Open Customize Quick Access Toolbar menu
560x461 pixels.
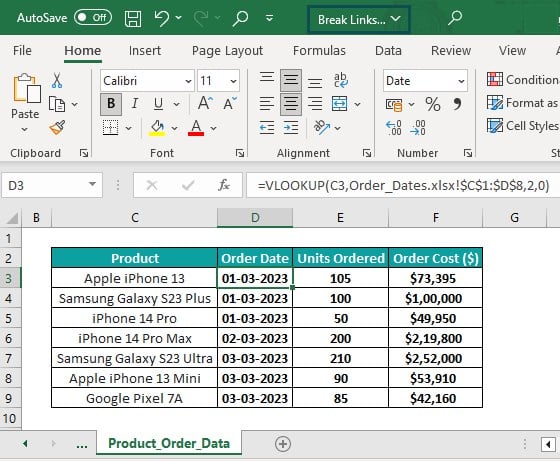tap(270, 18)
